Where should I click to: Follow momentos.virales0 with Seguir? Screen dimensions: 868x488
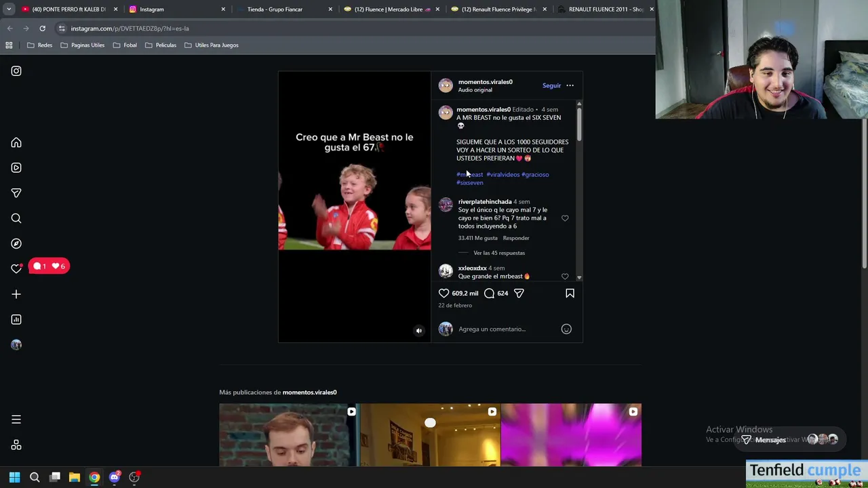(x=551, y=85)
